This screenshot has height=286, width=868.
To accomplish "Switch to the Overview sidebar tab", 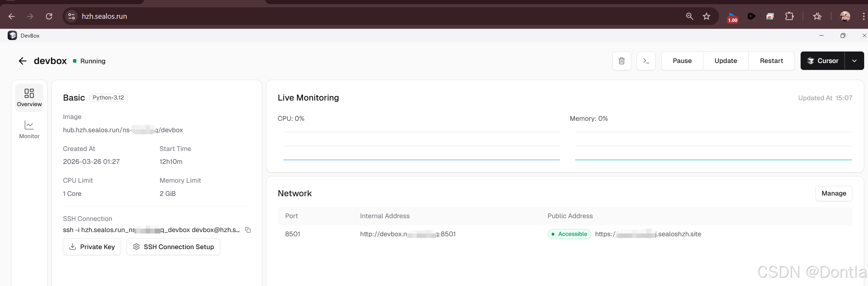I will pyautogui.click(x=29, y=98).
